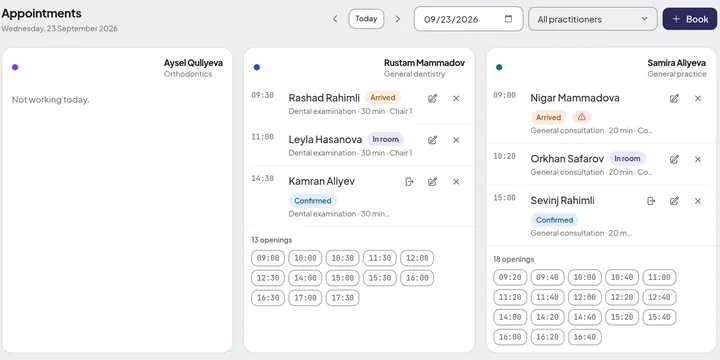
Task: Select Samira Aliyeva's 12:20 opening
Action: tap(622, 297)
